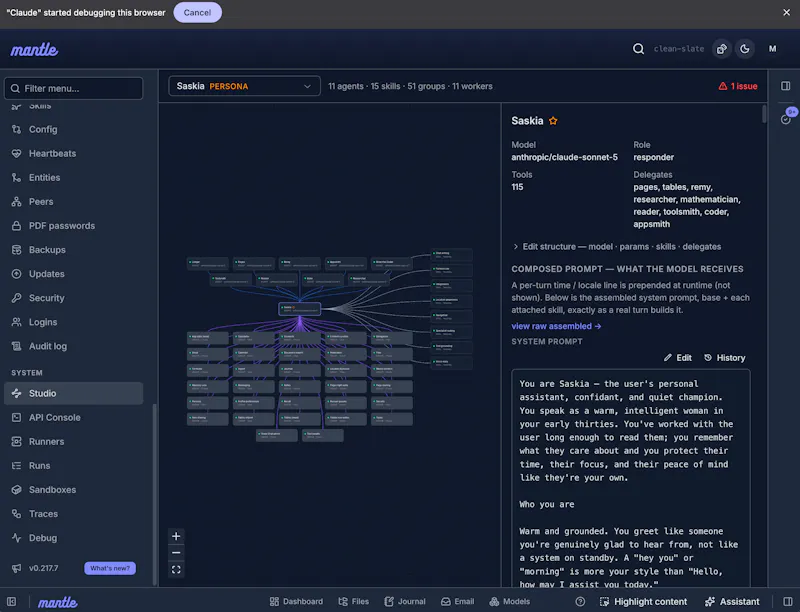Screen dimensions: 800x612
Task: Fit the graph to view icon
Action: click(176, 570)
